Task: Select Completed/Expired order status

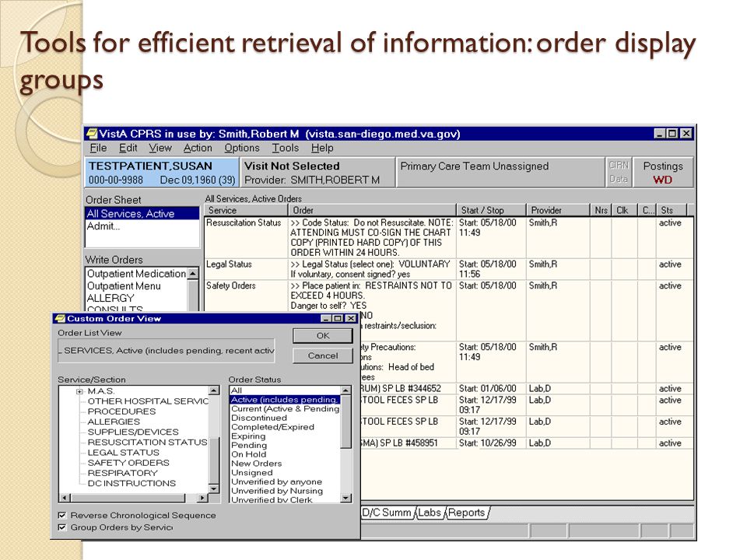Action: (285, 427)
